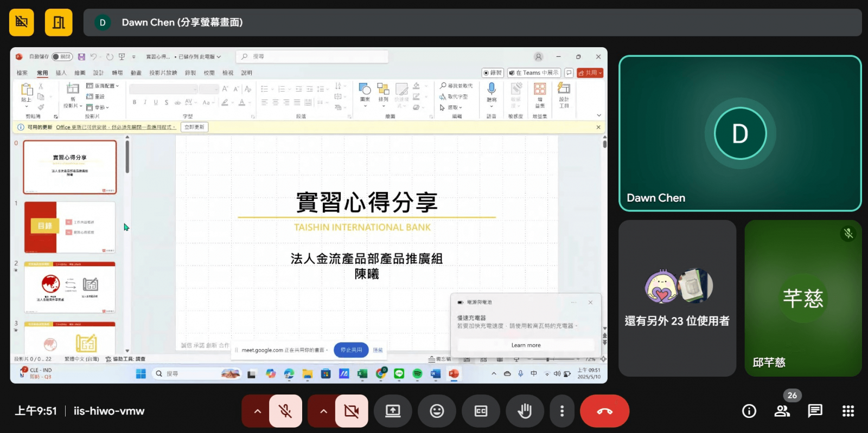The height and width of the screenshot is (433, 868).
Task: Click 尋找並取代 in editing group
Action: (456, 86)
